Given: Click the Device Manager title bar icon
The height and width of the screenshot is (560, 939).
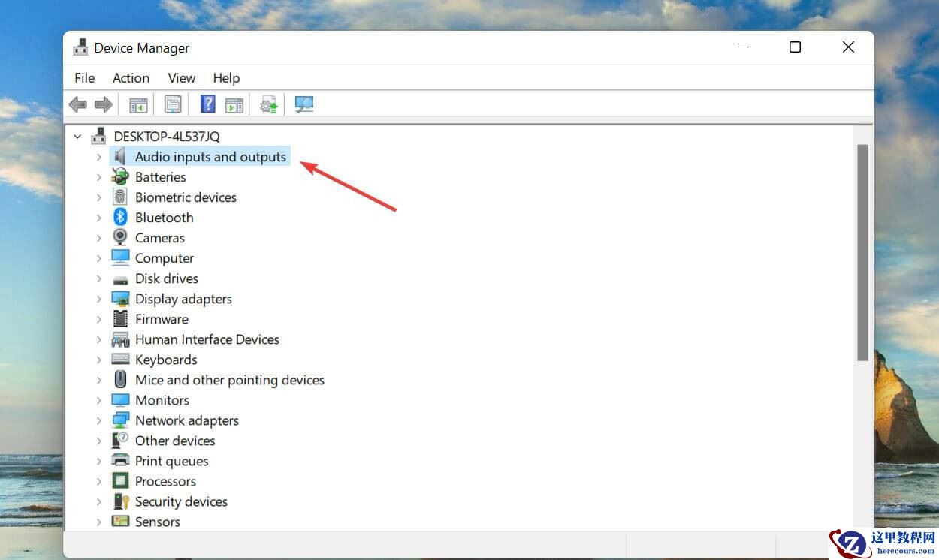Looking at the screenshot, I should pyautogui.click(x=80, y=47).
